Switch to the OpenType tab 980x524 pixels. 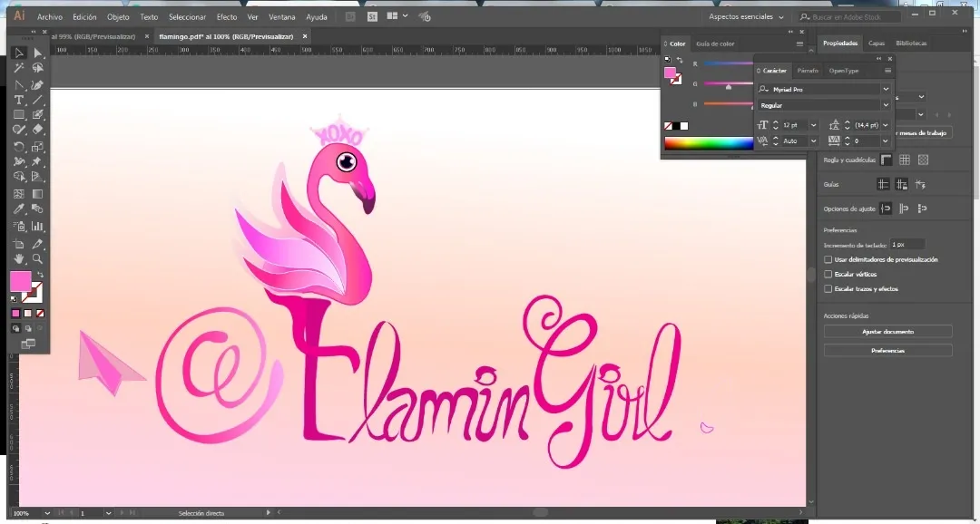(844, 71)
